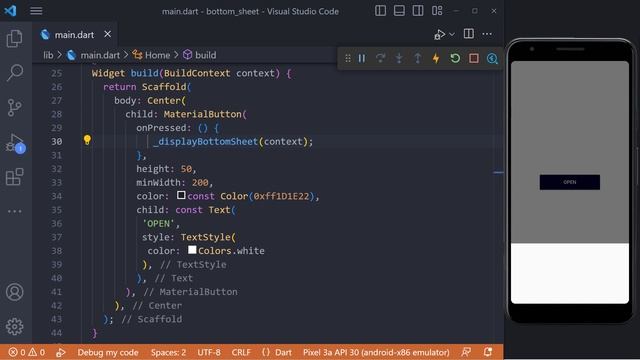Restart the debug session
This screenshot has height=360, width=640.
pos(455,58)
